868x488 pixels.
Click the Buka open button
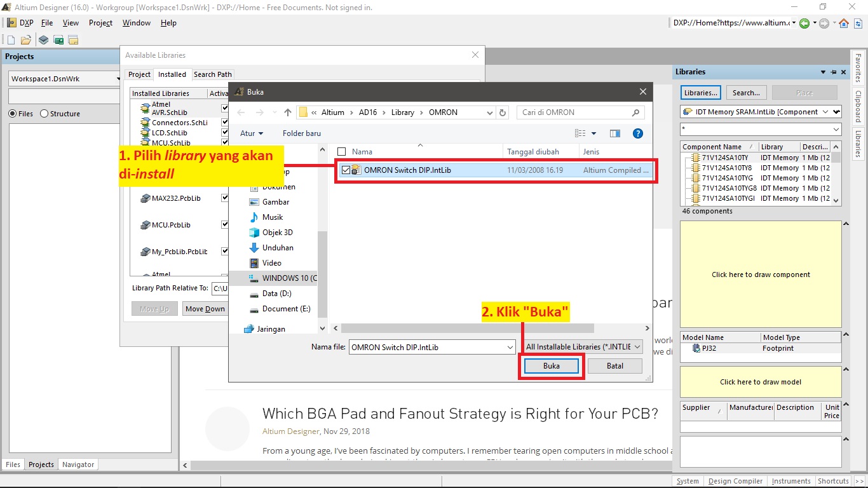pyautogui.click(x=552, y=366)
